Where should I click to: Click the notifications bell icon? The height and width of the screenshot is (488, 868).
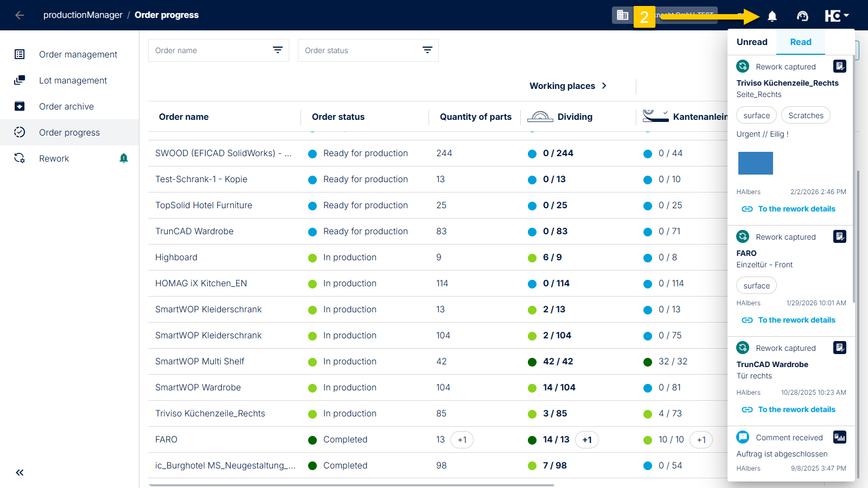point(772,16)
